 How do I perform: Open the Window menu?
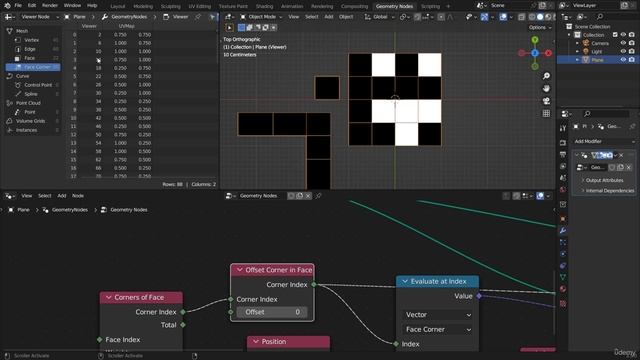tap(72, 6)
